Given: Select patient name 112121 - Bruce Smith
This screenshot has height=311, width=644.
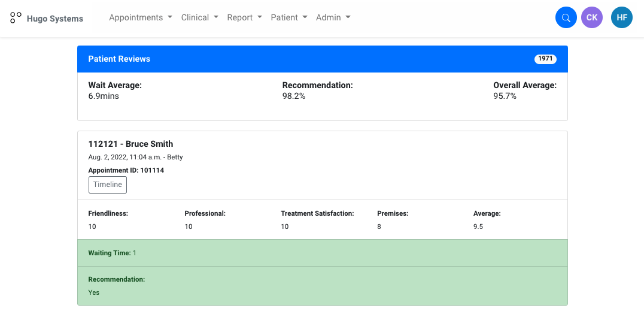Looking at the screenshot, I should point(130,144).
